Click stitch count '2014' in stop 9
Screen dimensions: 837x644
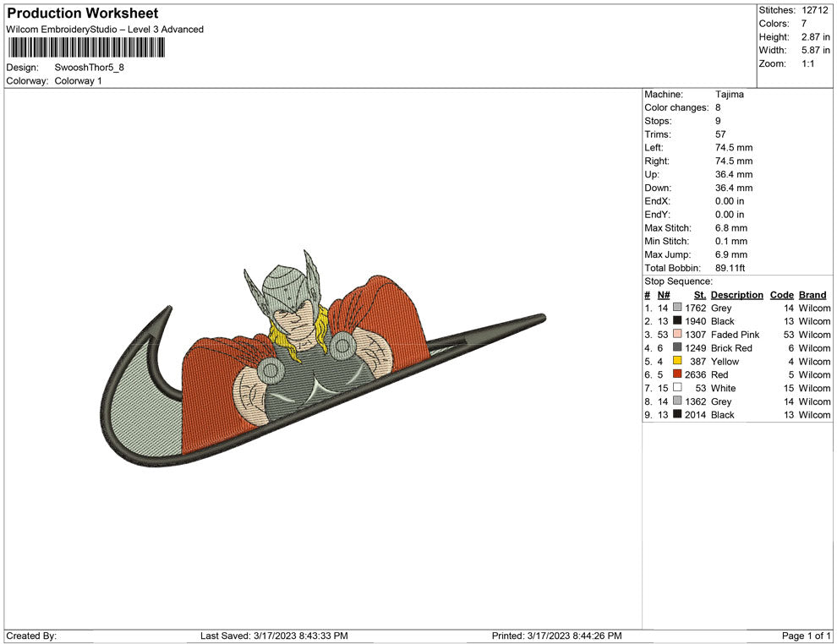click(x=696, y=415)
